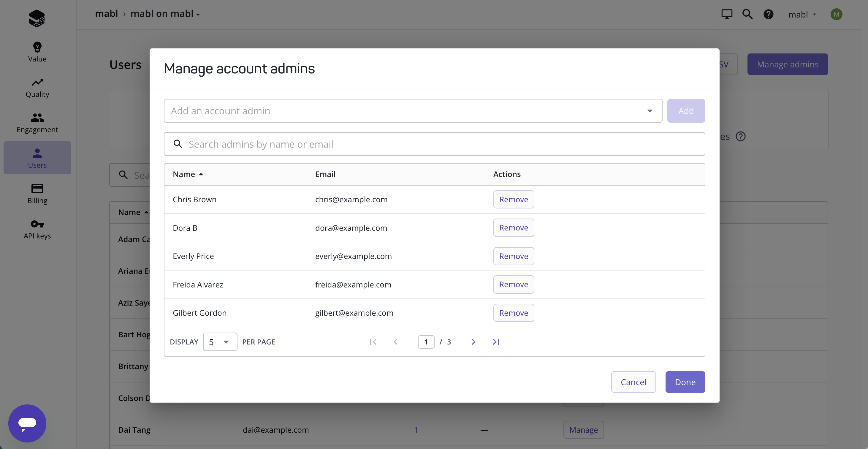The width and height of the screenshot is (868, 449).
Task: Open the Display per page dropdown
Action: coord(220,342)
